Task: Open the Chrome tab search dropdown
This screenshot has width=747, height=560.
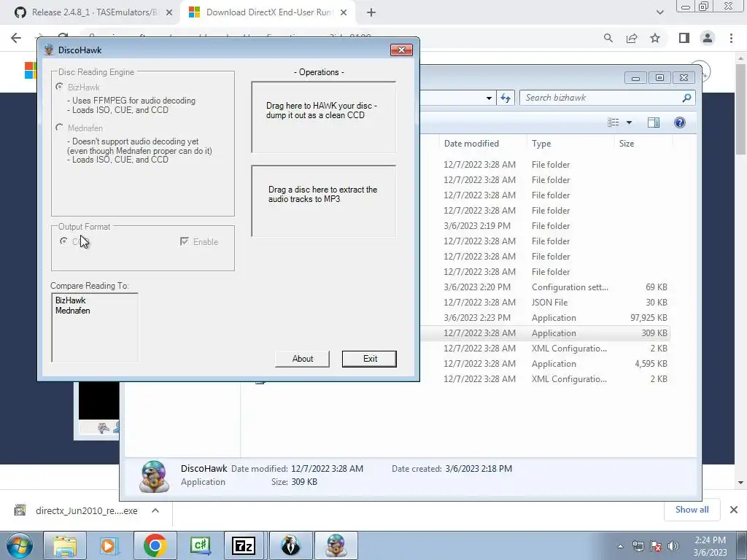Action: click(659, 12)
